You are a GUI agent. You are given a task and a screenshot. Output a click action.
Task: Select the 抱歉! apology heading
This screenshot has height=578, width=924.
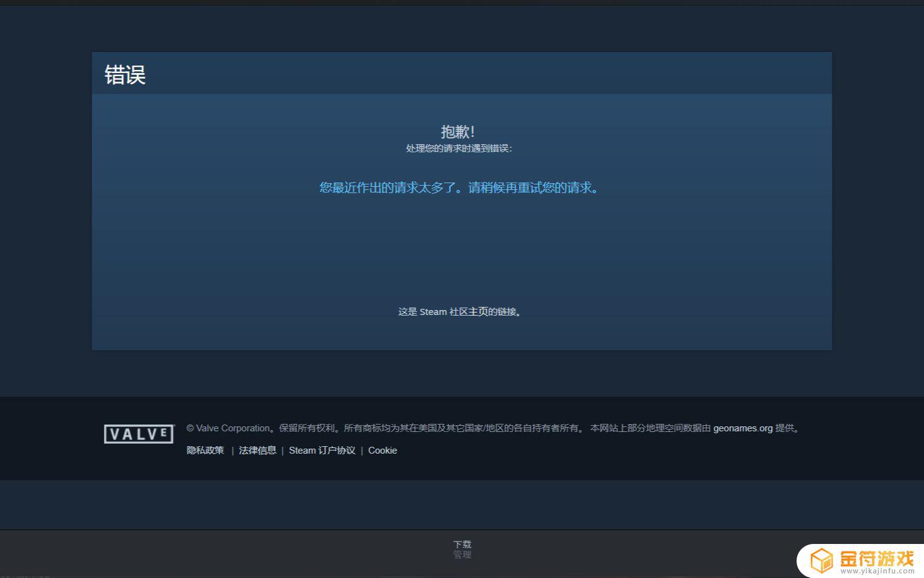(x=458, y=131)
